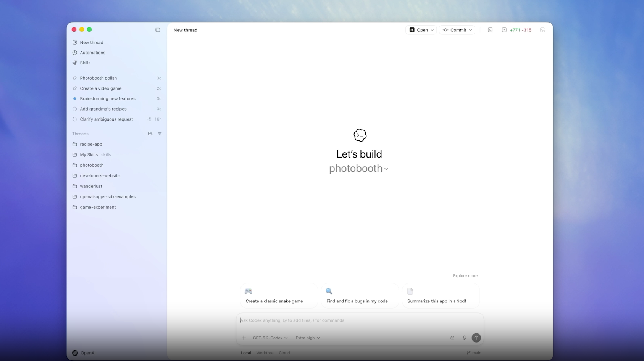This screenshot has height=362, width=644.
Task: Switch to the Cloud mode tab
Action: [284, 353]
